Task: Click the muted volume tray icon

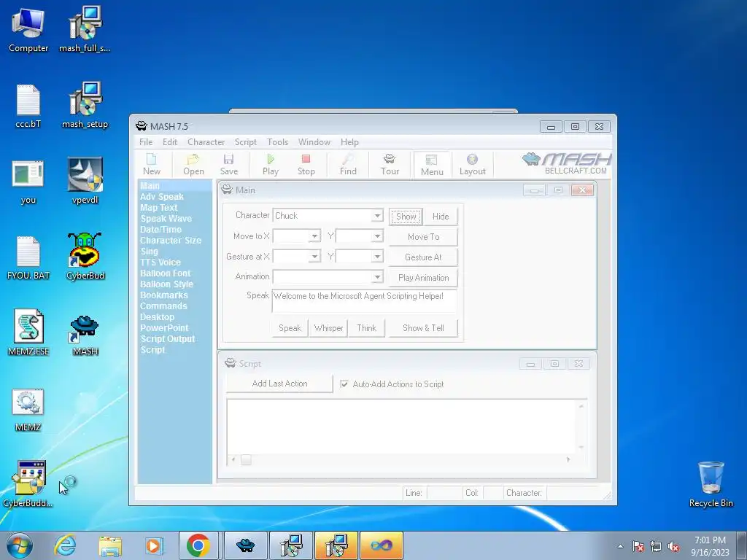Action: pyautogui.click(x=673, y=547)
